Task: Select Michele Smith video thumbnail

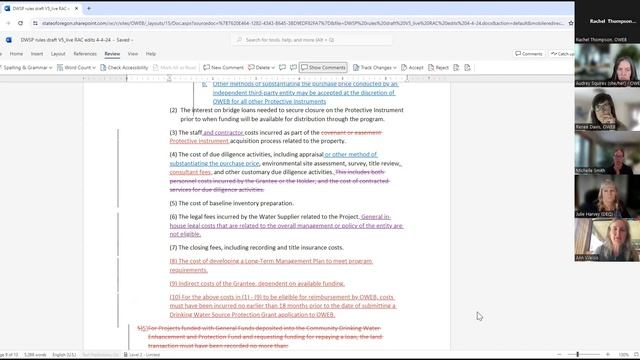Action: tap(607, 153)
